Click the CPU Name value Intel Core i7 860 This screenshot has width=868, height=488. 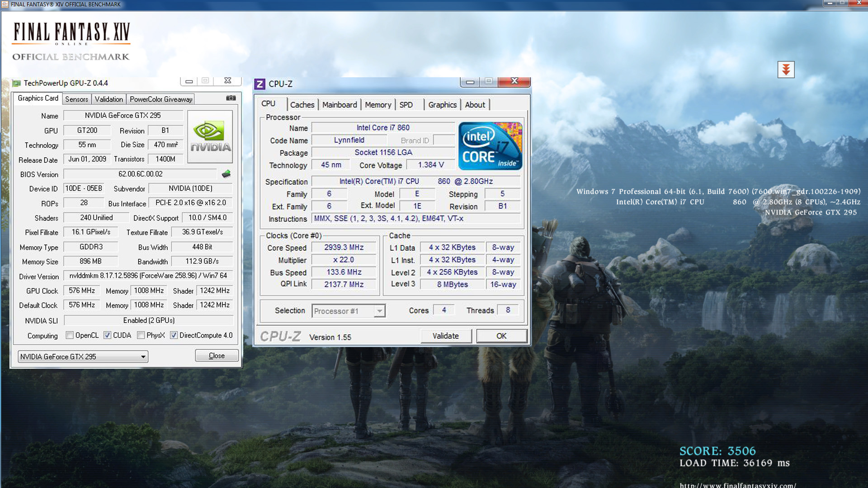pos(383,128)
